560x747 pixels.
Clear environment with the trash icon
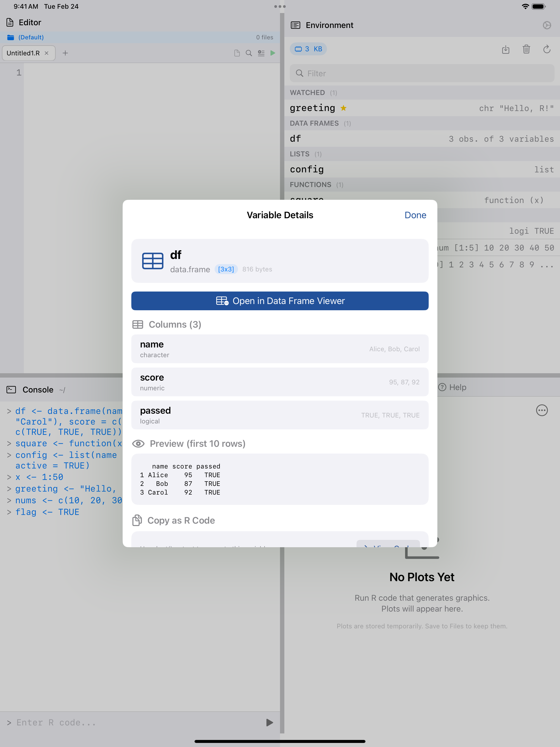point(526,50)
